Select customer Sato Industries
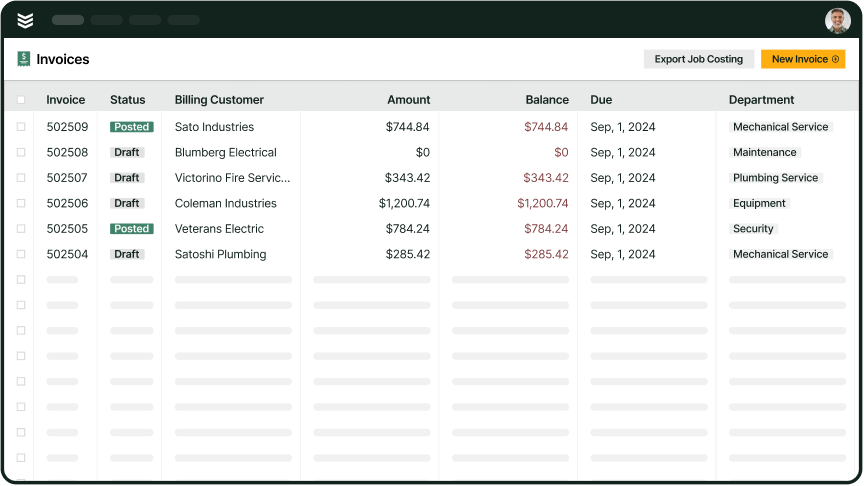Viewport: 864px width, 486px height. (x=214, y=127)
